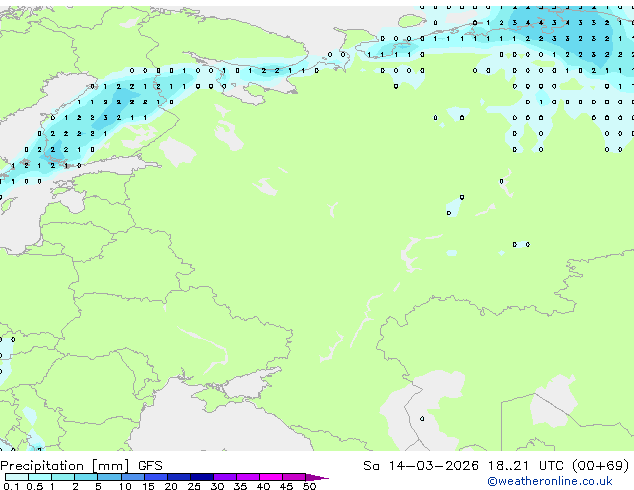The height and width of the screenshot is (490, 634).
Task: Select the 30–35 mm purple swatch
Action: [x=225, y=477]
